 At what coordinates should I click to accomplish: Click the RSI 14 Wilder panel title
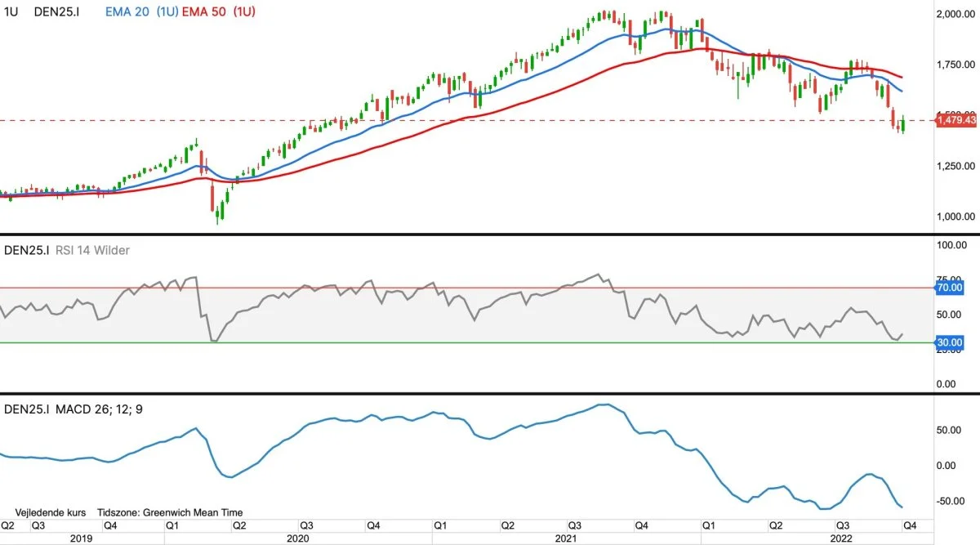tap(91, 250)
